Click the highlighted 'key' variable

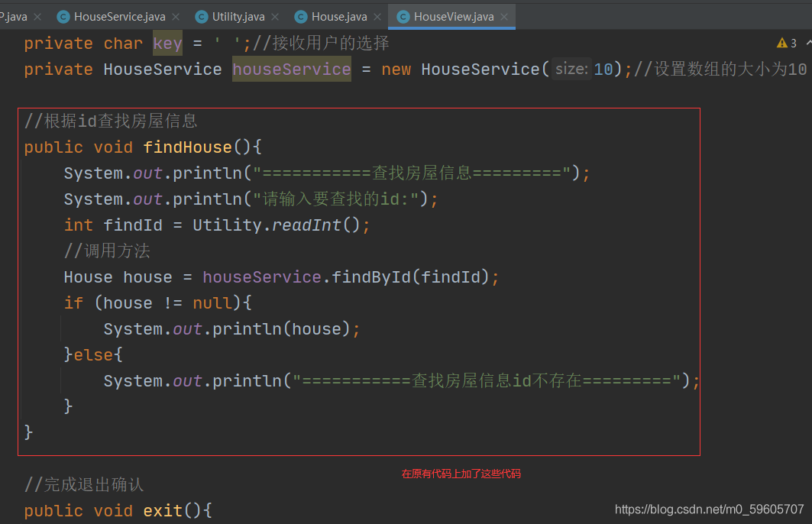167,43
